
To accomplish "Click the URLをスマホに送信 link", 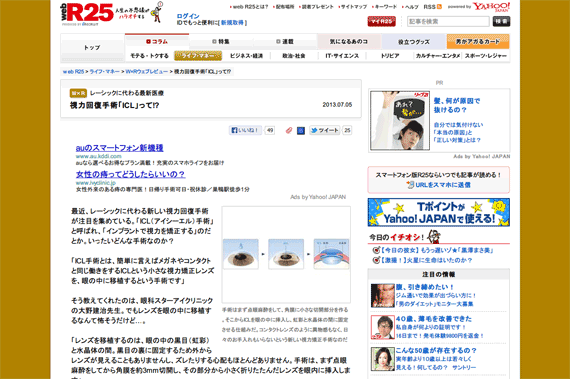I will tap(443, 185).
